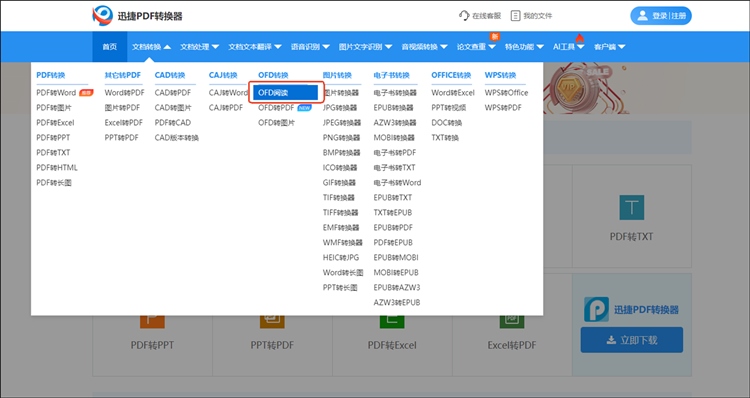Click the PPT转PDF tile label
Image resolution: width=750 pixels, height=398 pixels.
[x=272, y=345]
